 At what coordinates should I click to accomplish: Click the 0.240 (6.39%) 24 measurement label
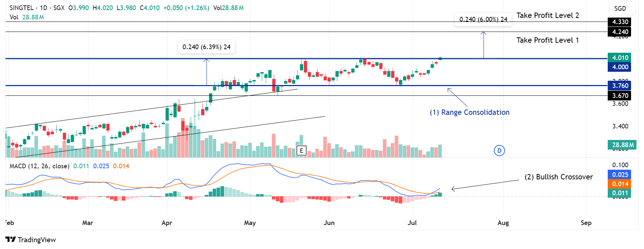pos(207,47)
